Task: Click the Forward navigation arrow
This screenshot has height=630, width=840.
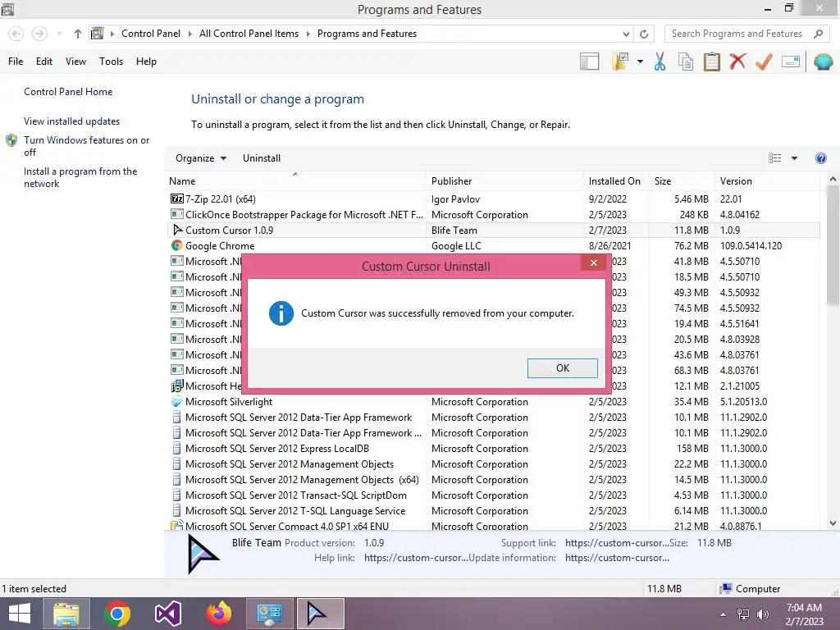Action: (x=39, y=34)
